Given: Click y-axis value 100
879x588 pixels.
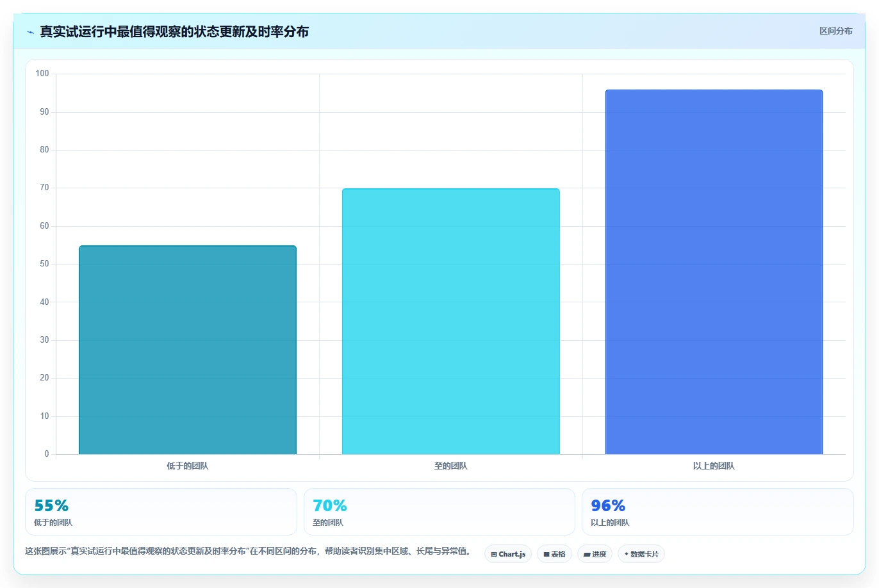Looking at the screenshot, I should (42, 74).
